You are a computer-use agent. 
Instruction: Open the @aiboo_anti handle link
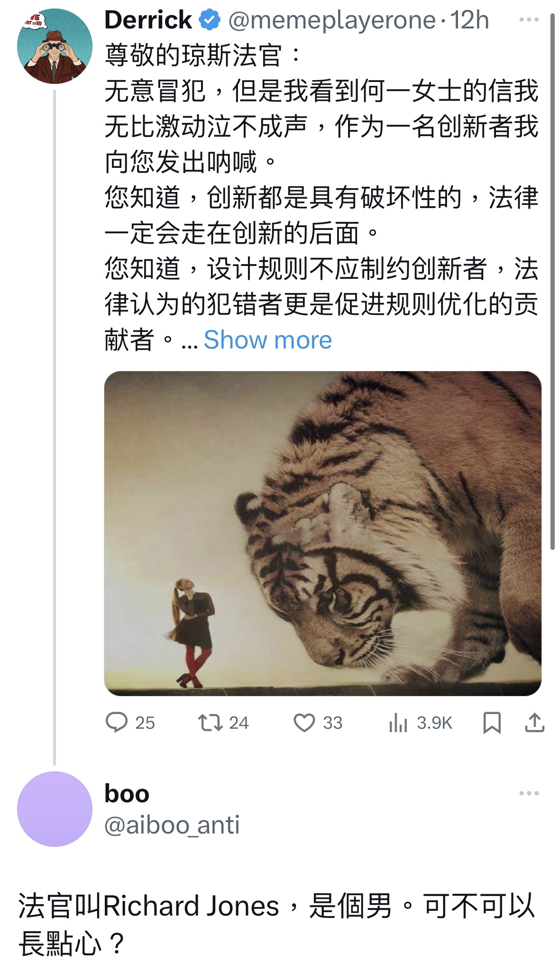(172, 825)
